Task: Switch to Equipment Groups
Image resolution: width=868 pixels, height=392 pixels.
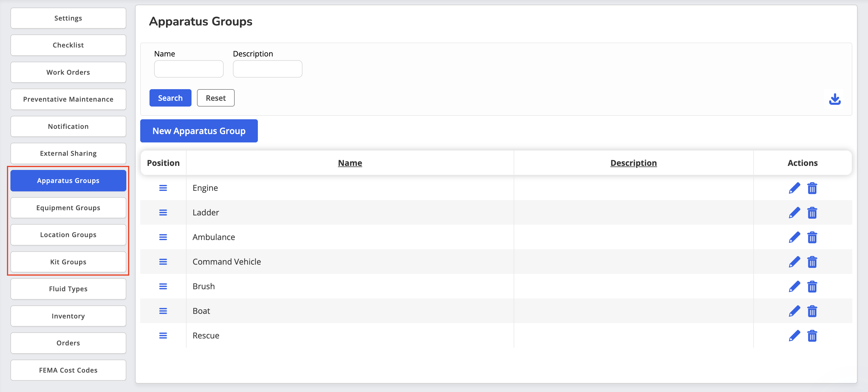Action: 68,208
